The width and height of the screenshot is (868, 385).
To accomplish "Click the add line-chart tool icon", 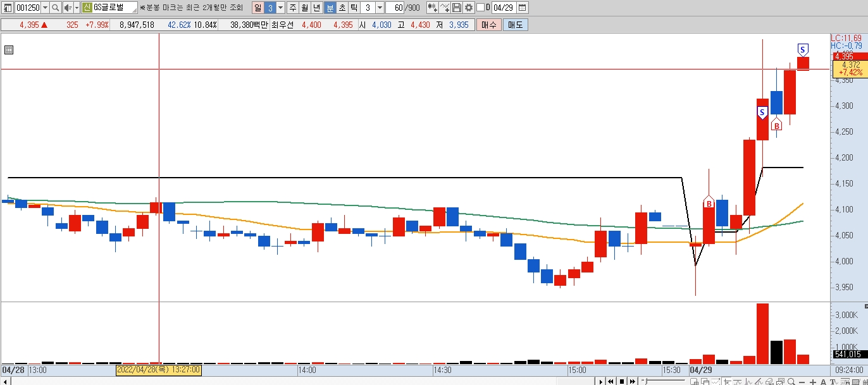I will click(445, 8).
